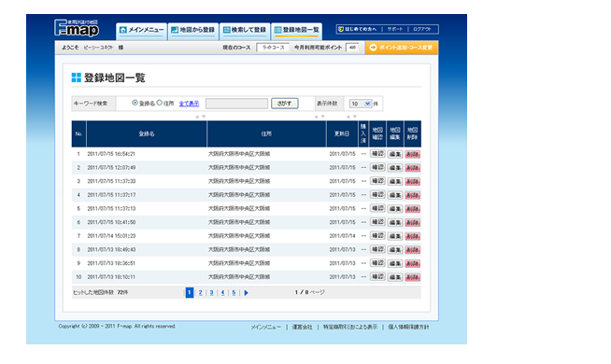The height and width of the screenshot is (364, 611).
Task: Click 確認 for row 7 (2011/07/14)
Action: pyautogui.click(x=377, y=235)
